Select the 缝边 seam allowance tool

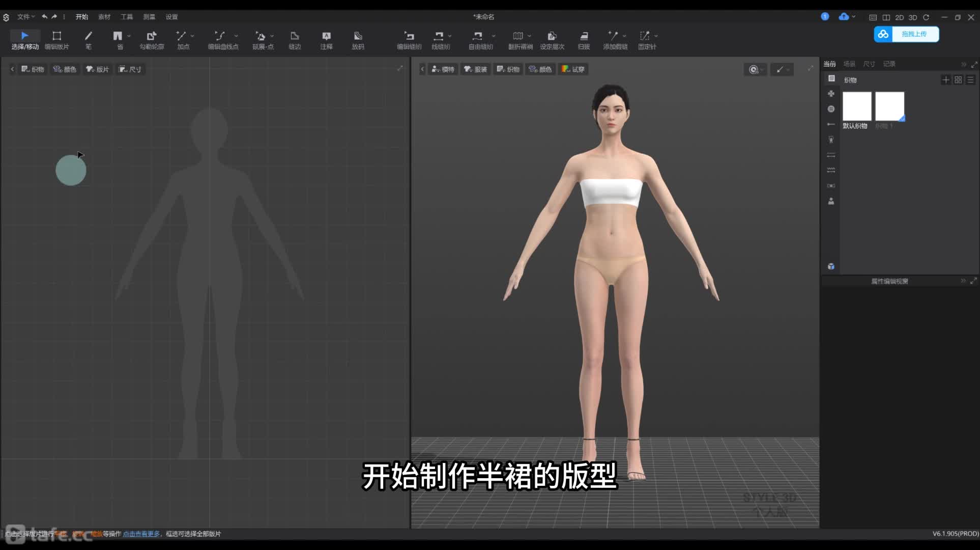[295, 40]
